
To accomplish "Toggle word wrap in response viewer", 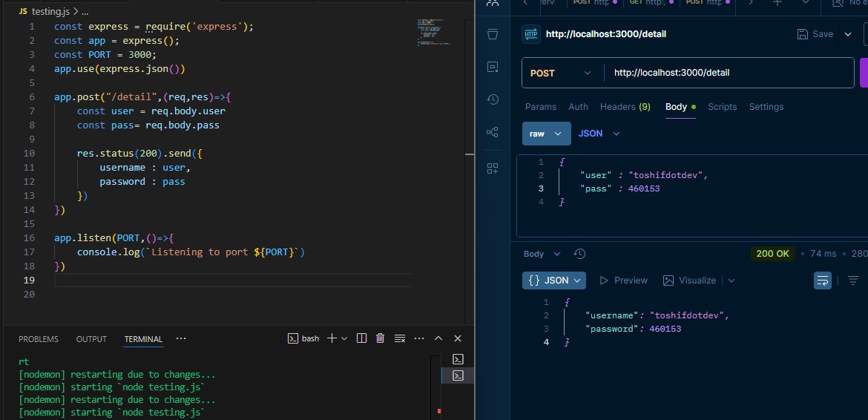I will [823, 280].
